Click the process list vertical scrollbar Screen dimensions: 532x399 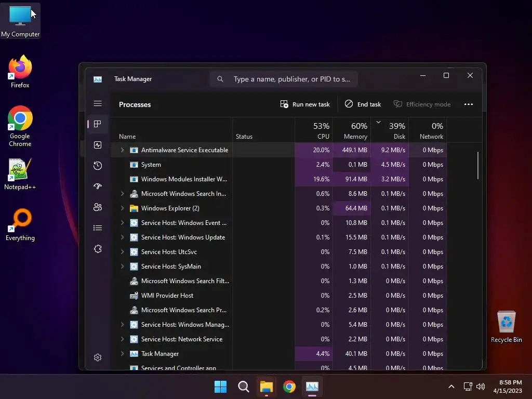click(x=478, y=165)
